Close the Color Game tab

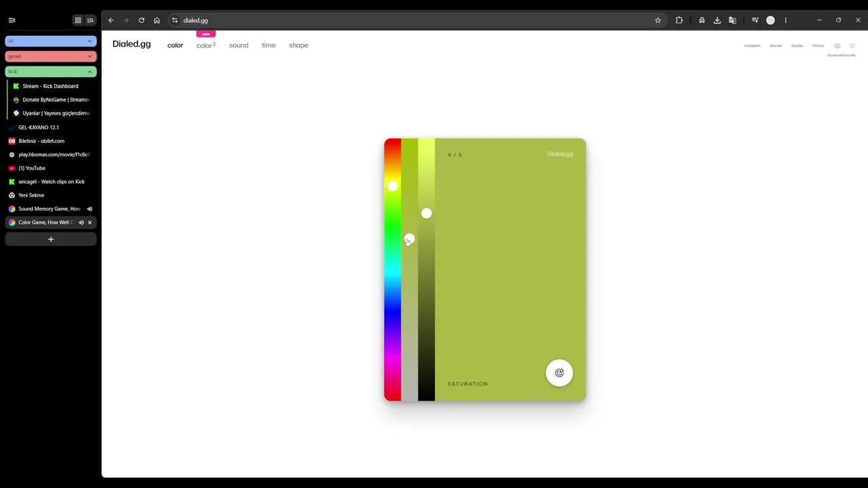point(90,222)
